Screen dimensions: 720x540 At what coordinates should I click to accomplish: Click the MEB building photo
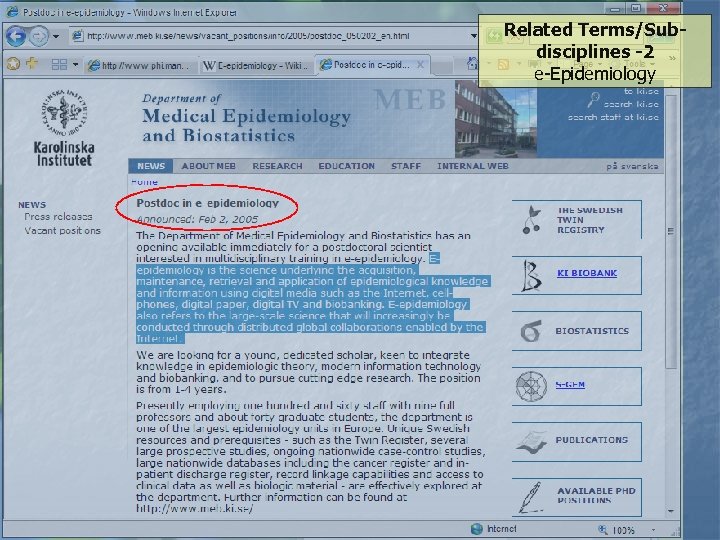click(x=496, y=119)
